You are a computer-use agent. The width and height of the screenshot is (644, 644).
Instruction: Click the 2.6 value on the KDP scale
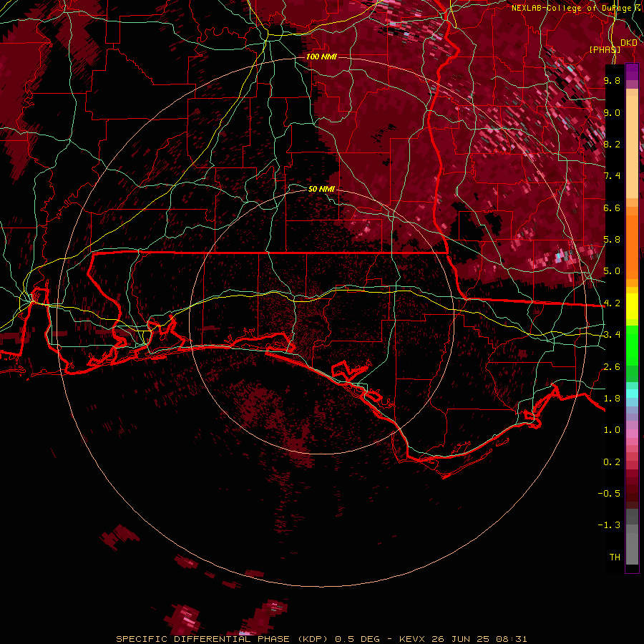pyautogui.click(x=612, y=367)
